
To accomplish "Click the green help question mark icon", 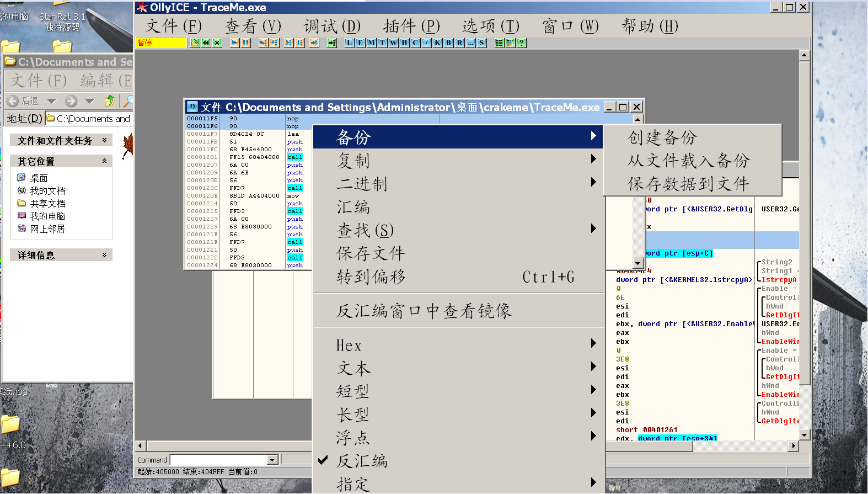I will point(521,43).
